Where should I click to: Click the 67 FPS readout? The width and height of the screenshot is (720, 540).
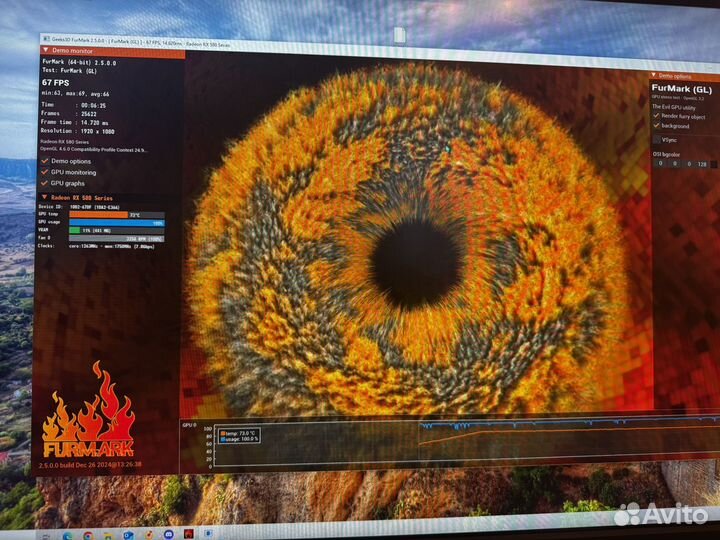[56, 83]
